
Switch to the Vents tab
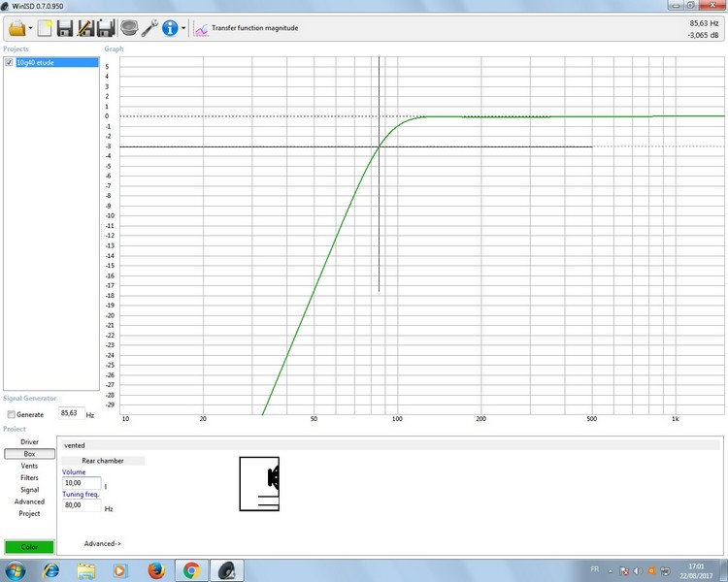tap(29, 466)
